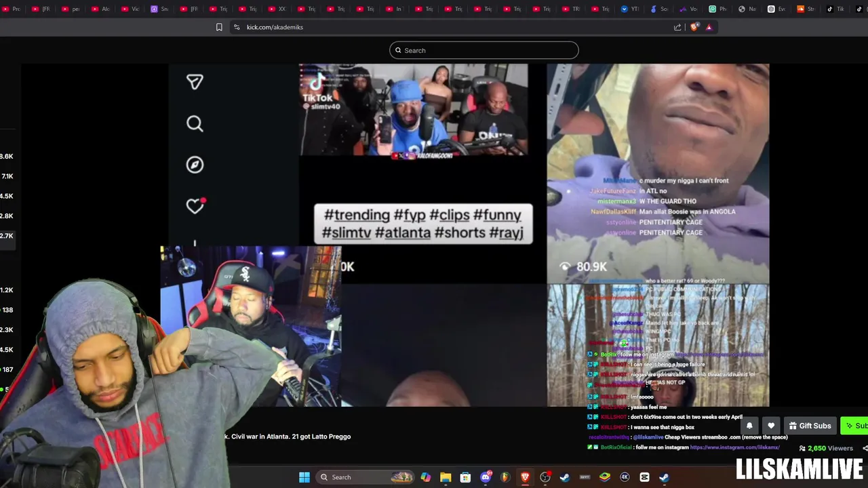
Task: Click the Gift Subs button
Action: point(810,426)
